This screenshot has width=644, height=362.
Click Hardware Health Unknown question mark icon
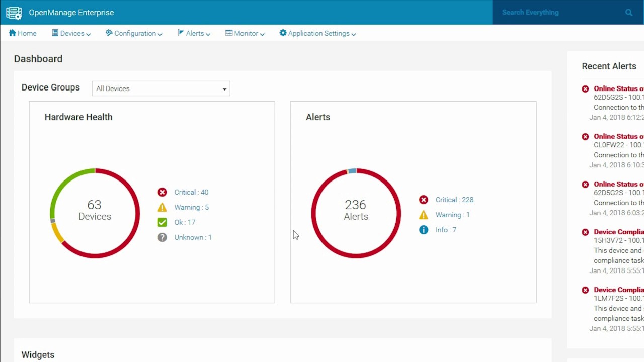coord(162,237)
